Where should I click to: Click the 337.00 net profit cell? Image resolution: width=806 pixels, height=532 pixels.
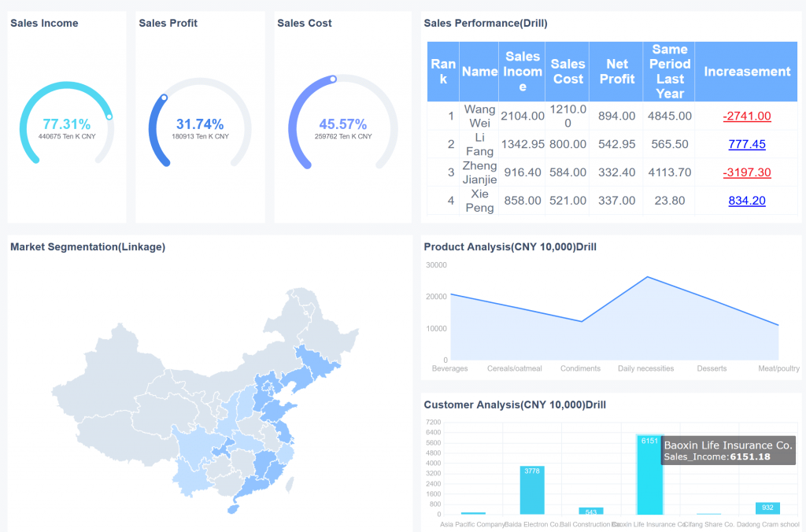(x=616, y=201)
